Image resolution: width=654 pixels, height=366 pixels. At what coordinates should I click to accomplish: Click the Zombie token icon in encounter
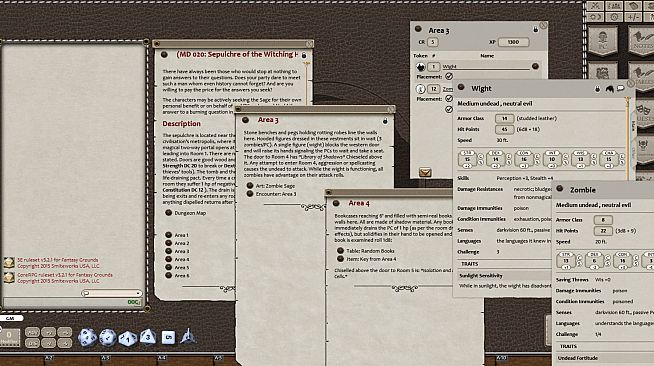(421, 89)
